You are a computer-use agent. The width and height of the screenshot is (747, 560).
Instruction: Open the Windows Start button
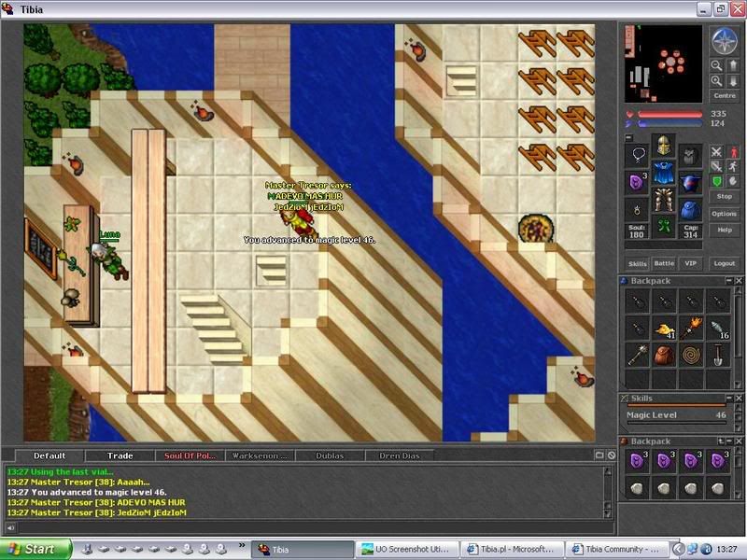36,549
